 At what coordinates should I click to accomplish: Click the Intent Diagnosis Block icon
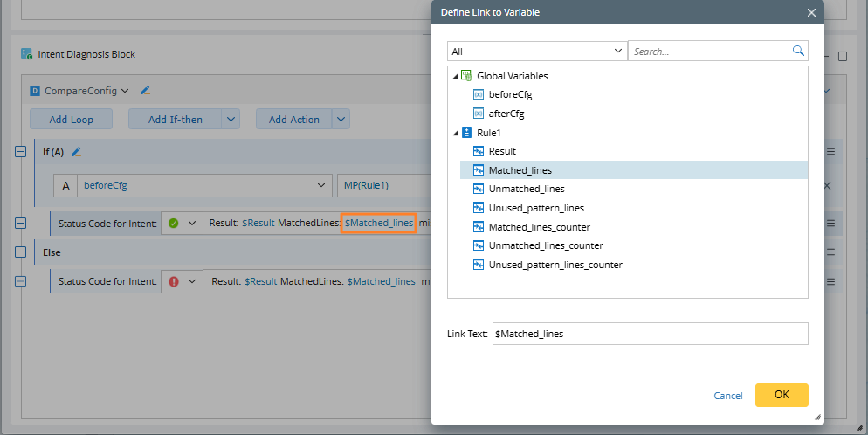coord(27,54)
